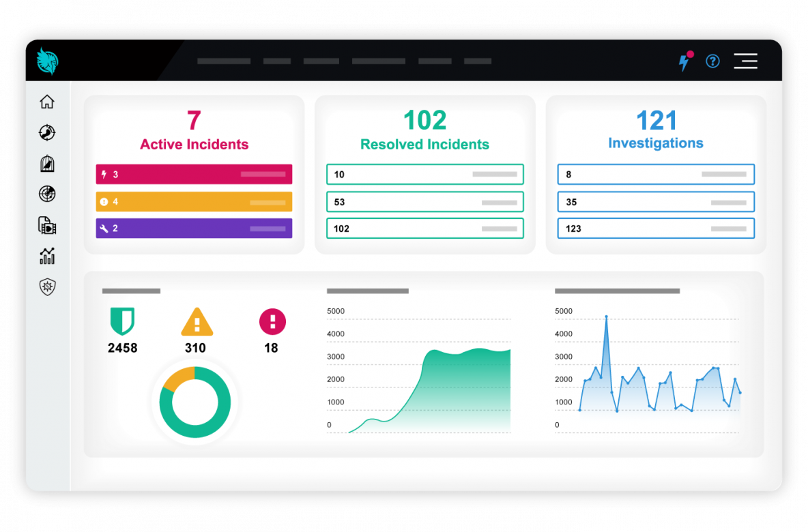Click the help question mark icon
Viewport: 808px width, 532px height.
click(x=712, y=61)
